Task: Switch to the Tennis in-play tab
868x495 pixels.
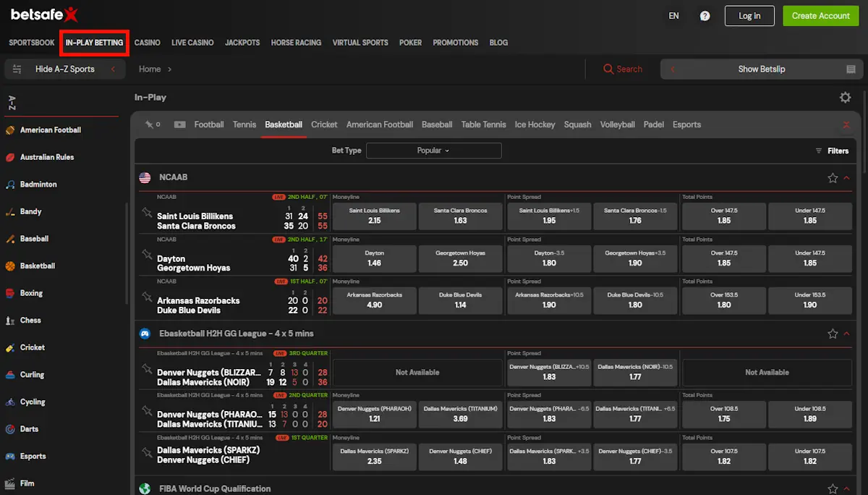Action: 244,124
